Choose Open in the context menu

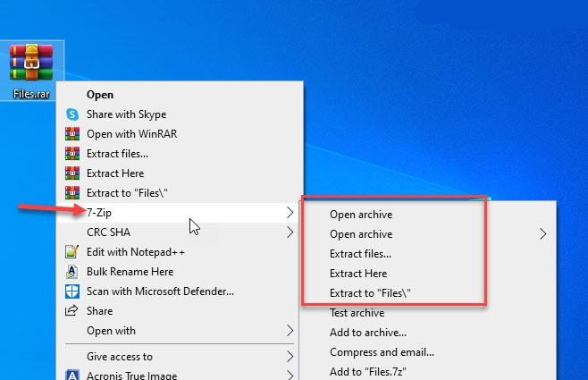tap(180, 95)
